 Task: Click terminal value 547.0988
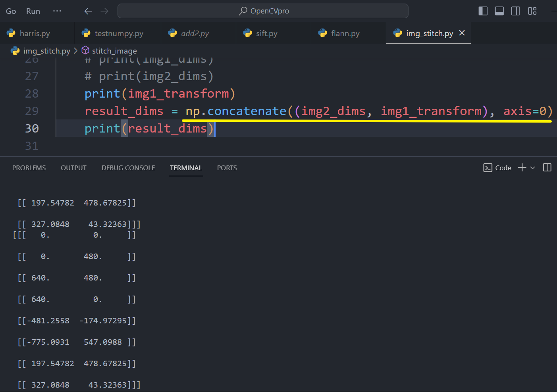103,342
